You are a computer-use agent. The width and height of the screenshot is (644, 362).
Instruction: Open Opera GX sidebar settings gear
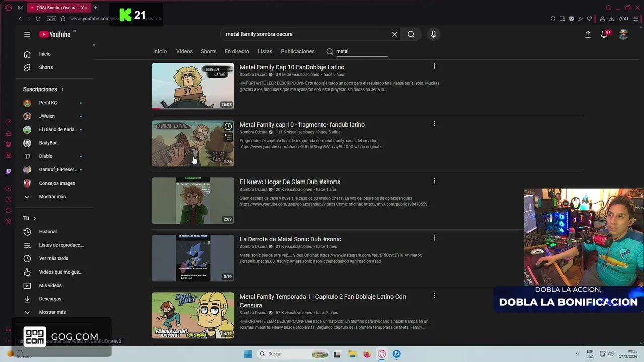(8, 222)
